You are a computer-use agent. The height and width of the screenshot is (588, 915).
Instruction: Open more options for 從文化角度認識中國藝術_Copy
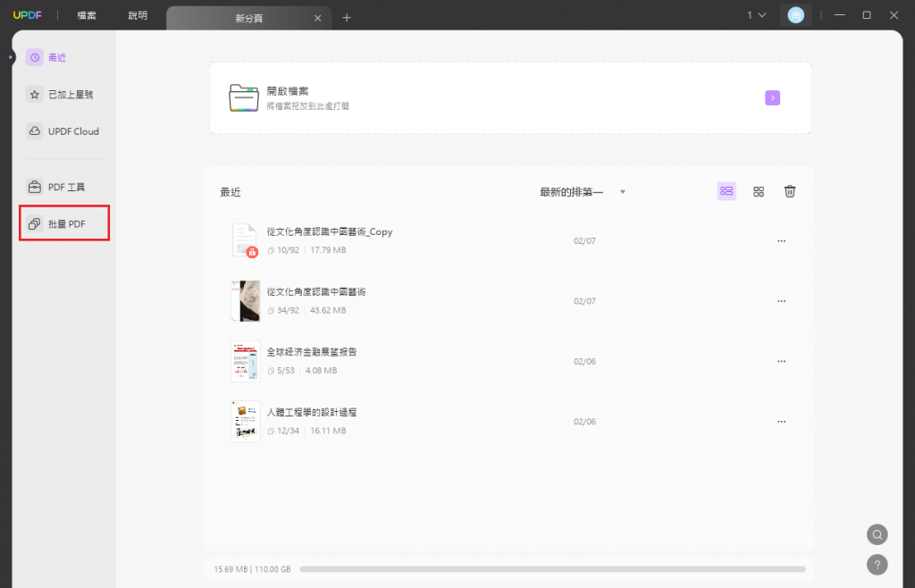(781, 241)
